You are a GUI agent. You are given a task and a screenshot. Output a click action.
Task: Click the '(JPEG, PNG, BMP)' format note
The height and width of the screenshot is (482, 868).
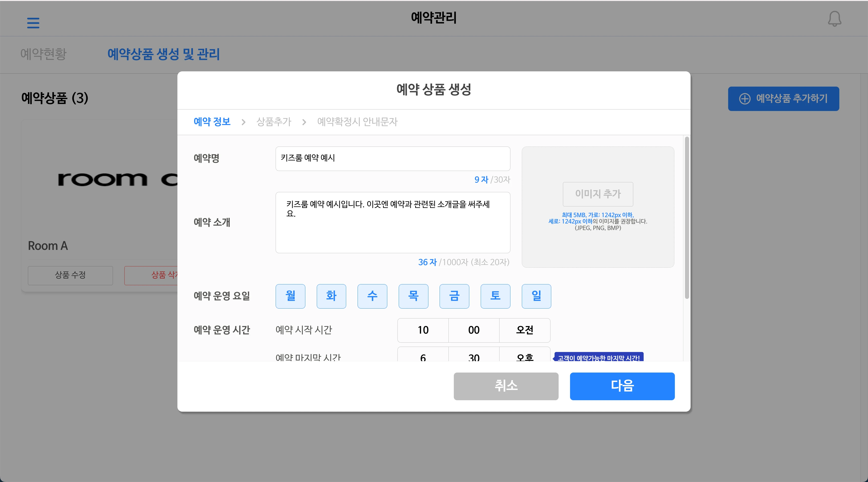point(598,228)
